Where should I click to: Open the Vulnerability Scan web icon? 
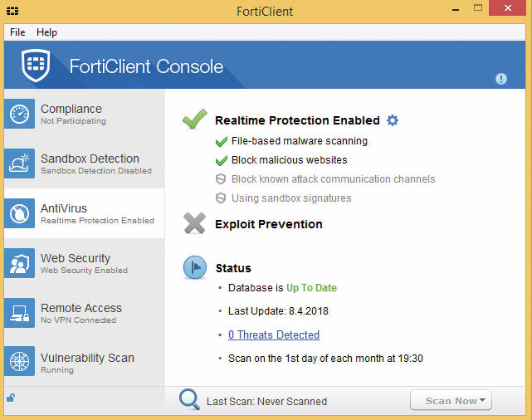[19, 361]
